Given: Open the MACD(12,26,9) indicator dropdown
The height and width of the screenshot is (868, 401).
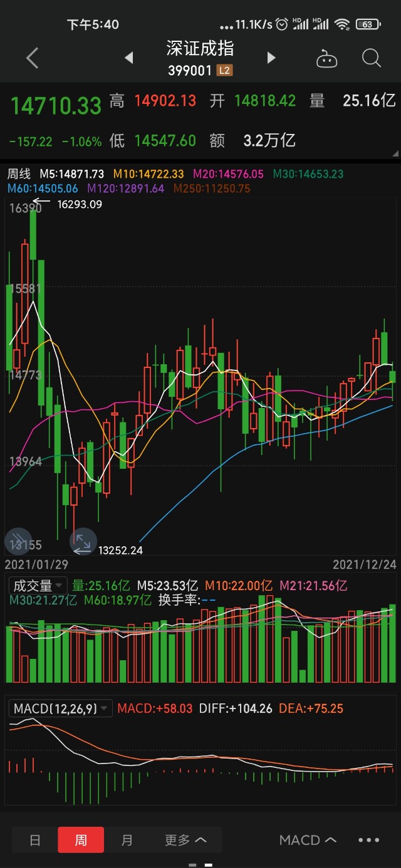Looking at the screenshot, I should click(x=61, y=708).
